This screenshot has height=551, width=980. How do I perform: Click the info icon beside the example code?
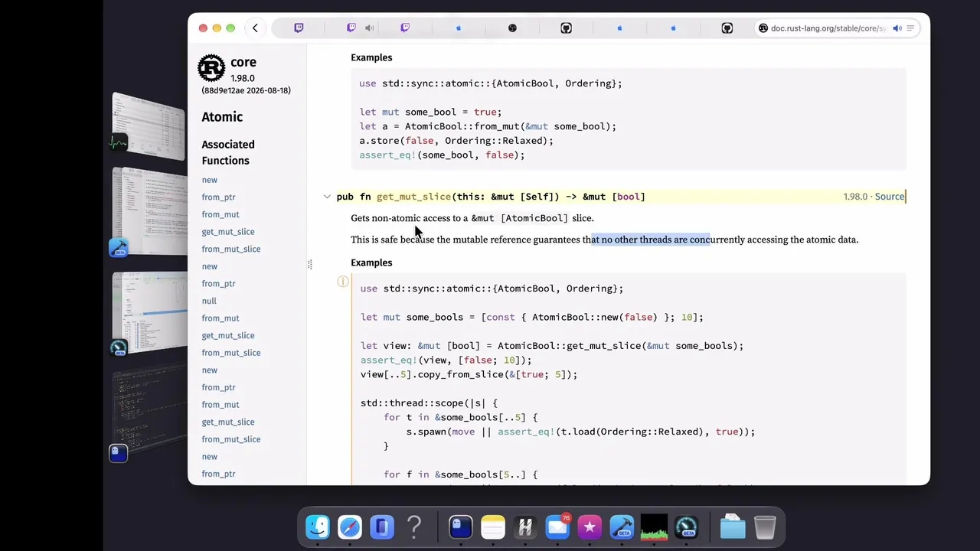coord(343,282)
